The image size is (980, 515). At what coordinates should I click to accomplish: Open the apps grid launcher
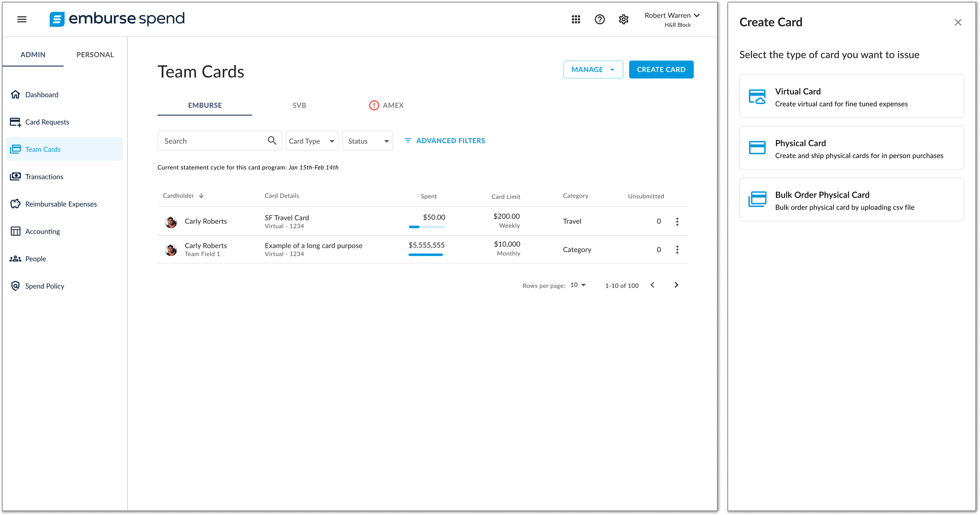(x=575, y=19)
